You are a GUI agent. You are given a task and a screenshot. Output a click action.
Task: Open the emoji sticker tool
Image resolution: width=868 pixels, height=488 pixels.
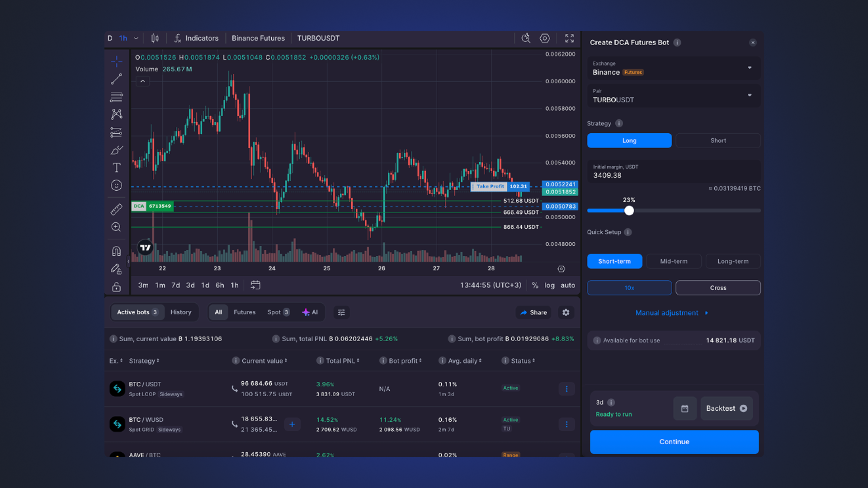pos(116,185)
